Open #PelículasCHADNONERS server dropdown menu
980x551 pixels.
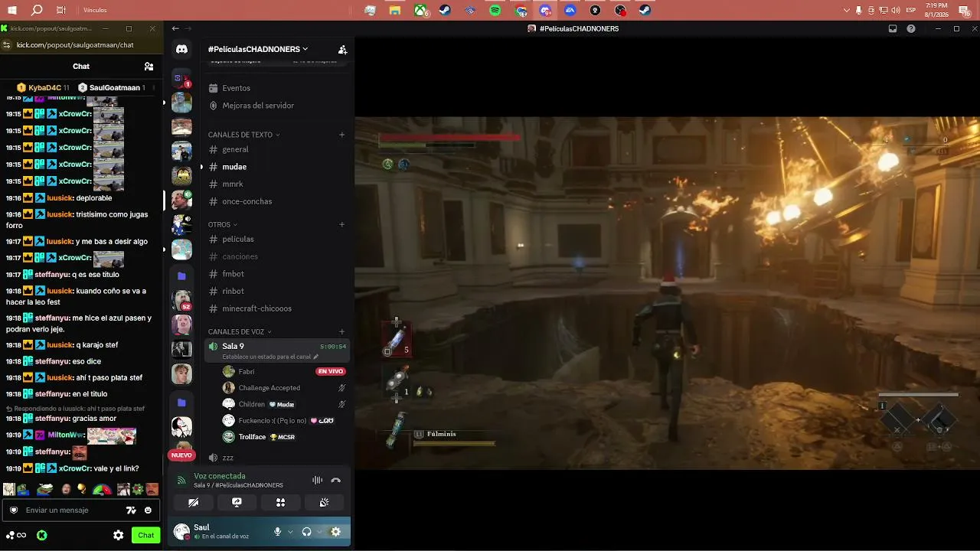click(258, 49)
